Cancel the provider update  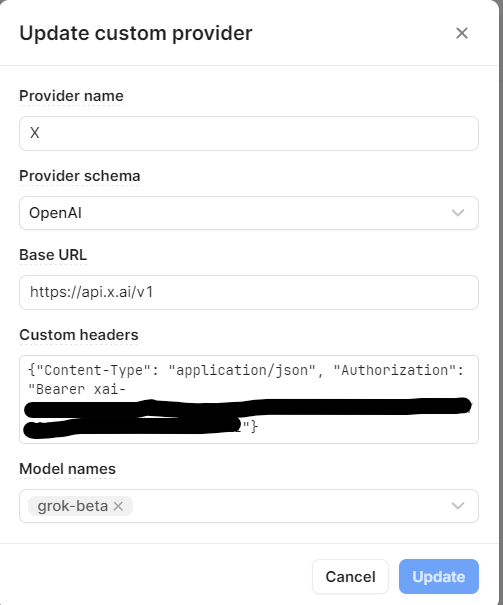pyautogui.click(x=350, y=577)
